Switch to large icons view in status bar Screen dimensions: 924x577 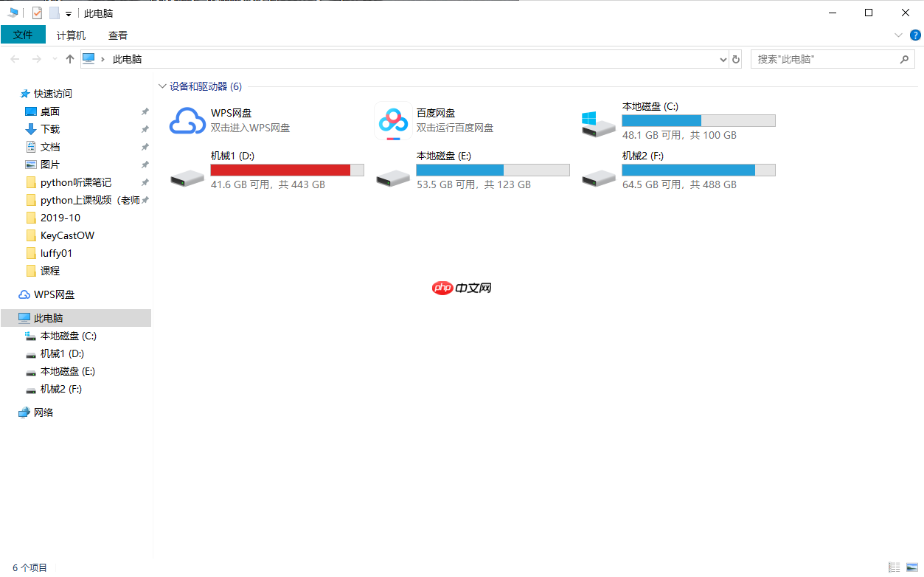tap(912, 567)
